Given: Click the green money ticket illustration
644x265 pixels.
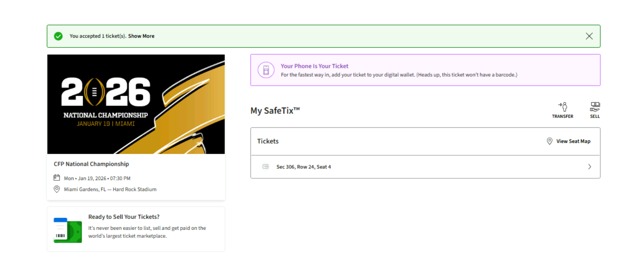Looking at the screenshot, I should point(67,230).
